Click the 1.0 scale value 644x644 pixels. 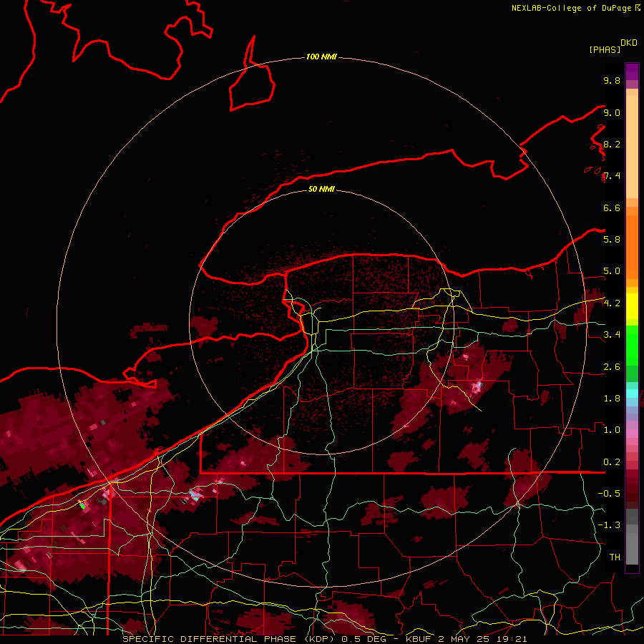[x=612, y=430]
